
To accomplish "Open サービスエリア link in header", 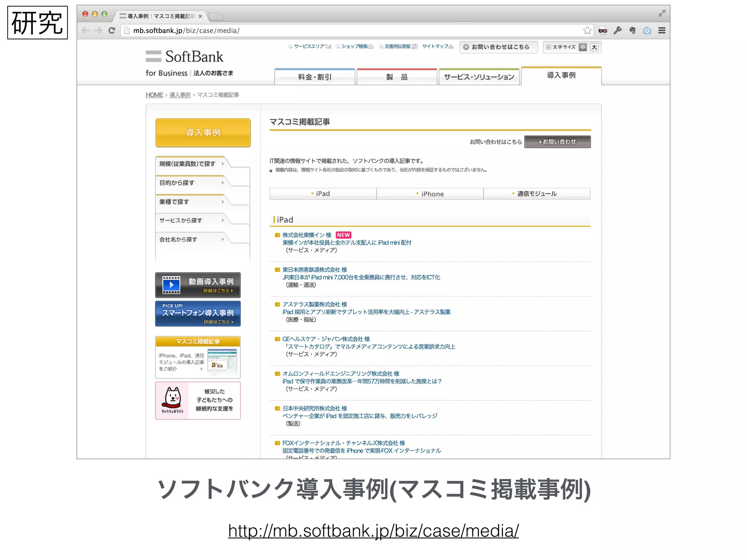I will pyautogui.click(x=309, y=46).
